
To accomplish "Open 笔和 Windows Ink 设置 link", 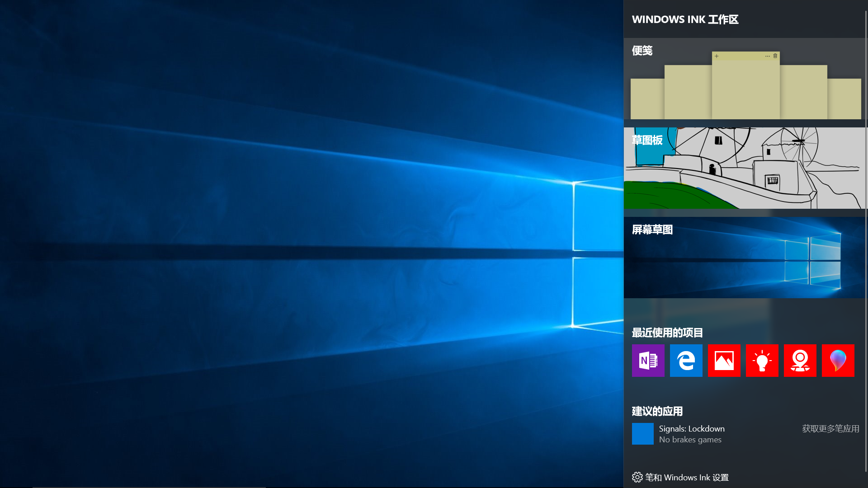I will pos(687,477).
